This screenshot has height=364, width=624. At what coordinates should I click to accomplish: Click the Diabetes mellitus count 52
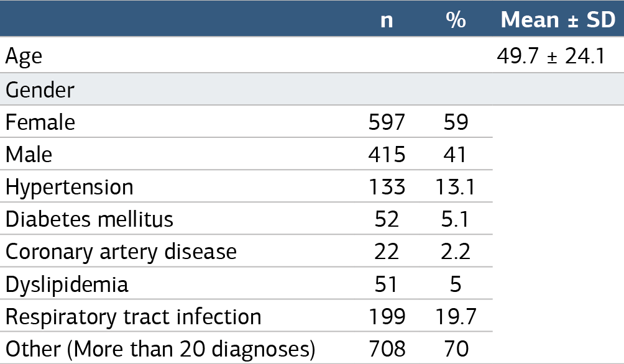tap(387, 219)
